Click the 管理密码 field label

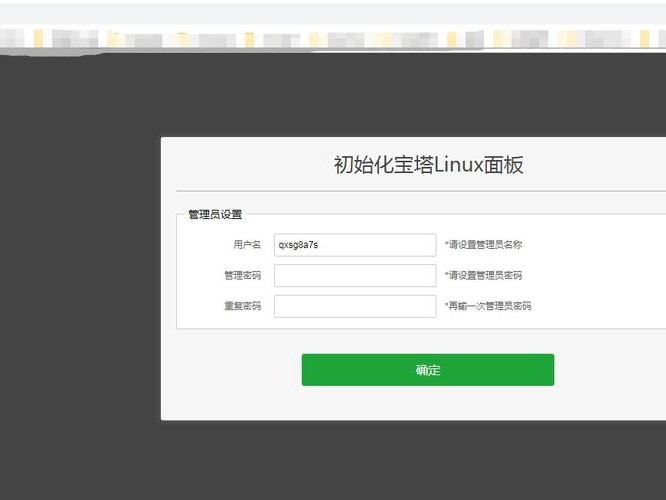(242, 275)
